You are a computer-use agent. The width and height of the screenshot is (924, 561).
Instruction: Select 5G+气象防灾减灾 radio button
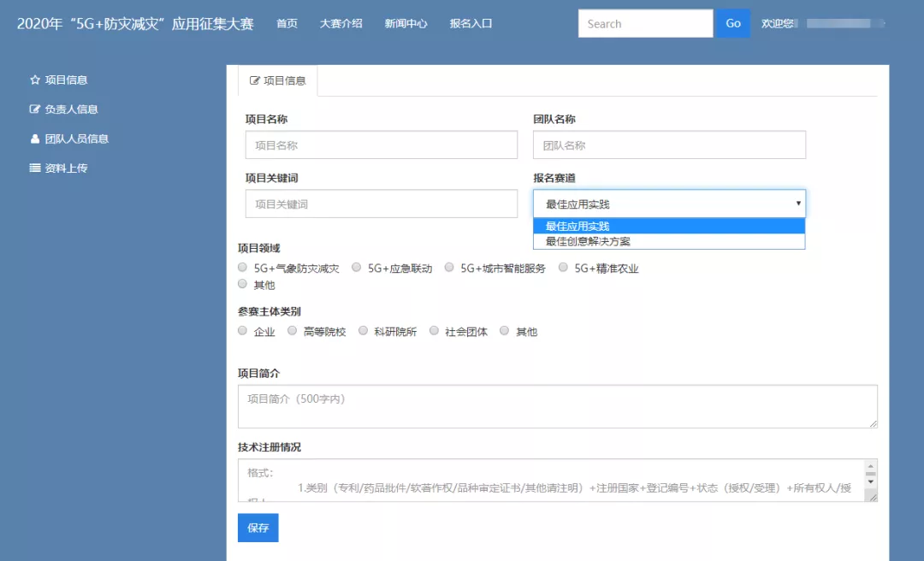[x=242, y=268]
